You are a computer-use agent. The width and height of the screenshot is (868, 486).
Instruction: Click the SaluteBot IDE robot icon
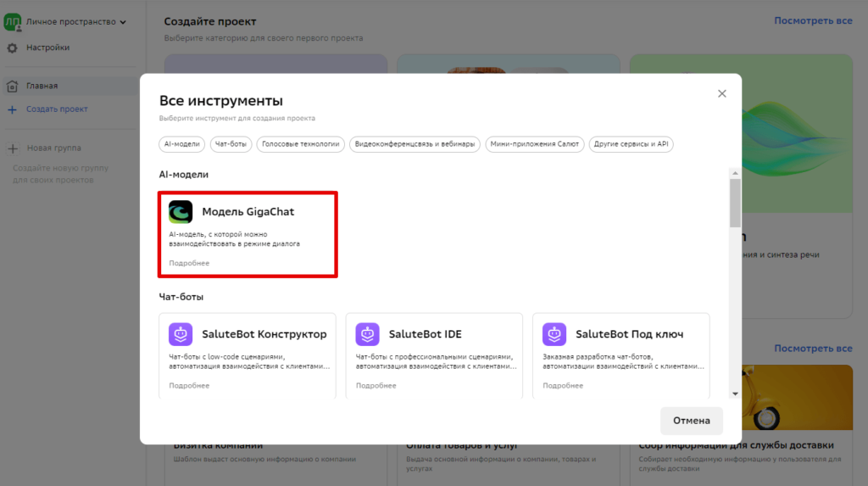point(367,334)
